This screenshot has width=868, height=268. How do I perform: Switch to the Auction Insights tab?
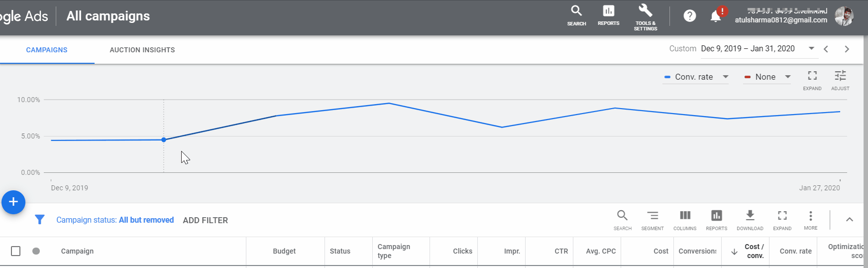(x=142, y=50)
